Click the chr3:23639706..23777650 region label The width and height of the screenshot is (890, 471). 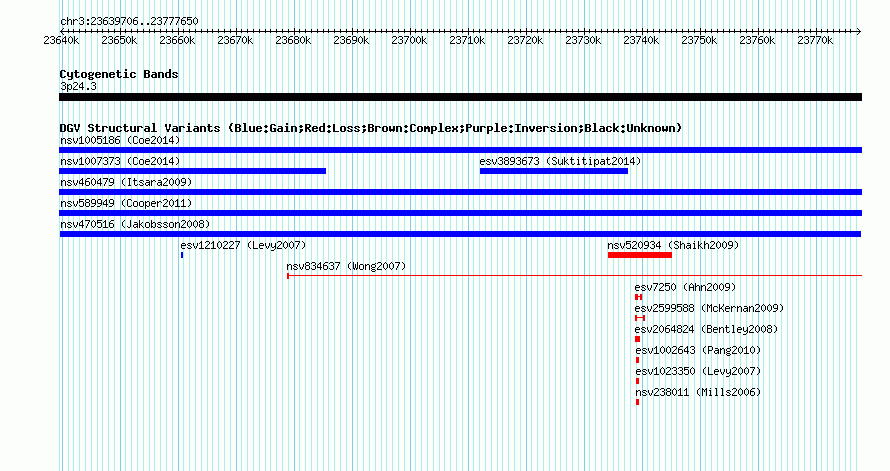pos(129,21)
